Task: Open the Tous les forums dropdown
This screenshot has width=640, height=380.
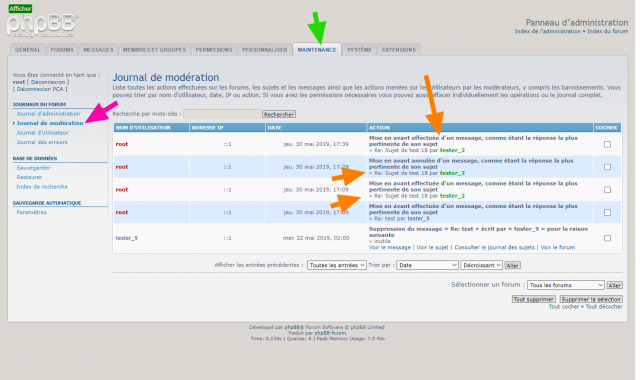Action: [x=566, y=285]
